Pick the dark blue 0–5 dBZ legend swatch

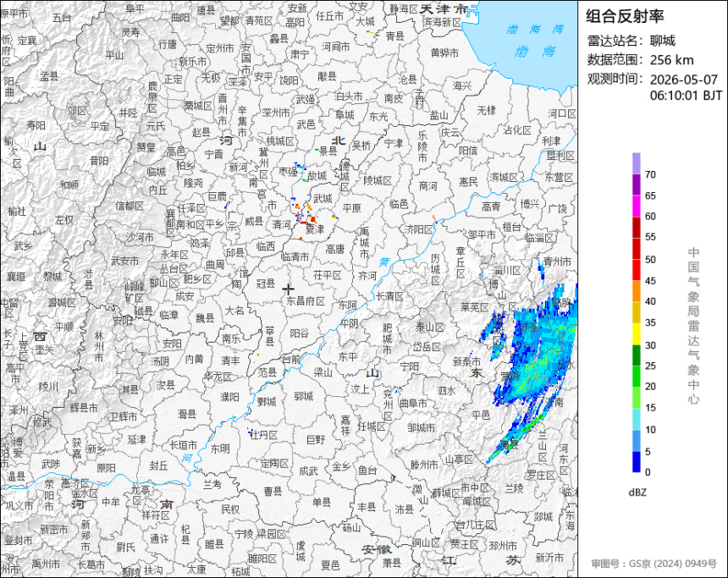[636, 461]
